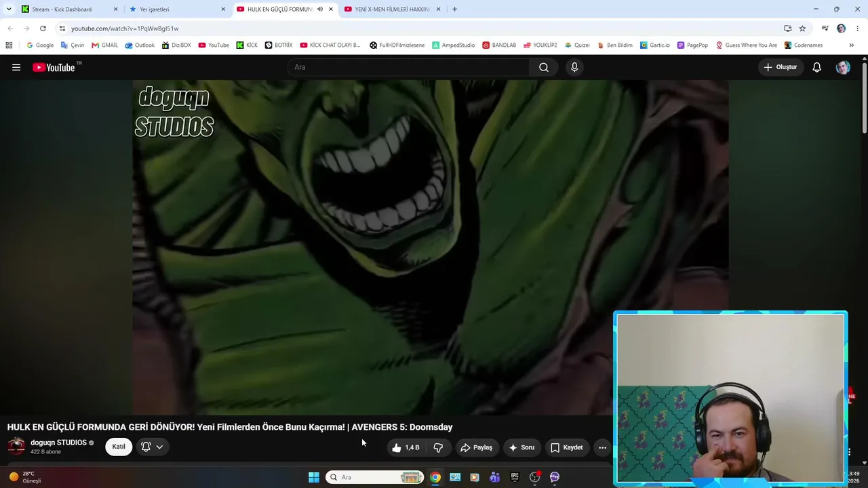Focus the YouTube search field
The width and height of the screenshot is (868, 488).
pos(408,67)
